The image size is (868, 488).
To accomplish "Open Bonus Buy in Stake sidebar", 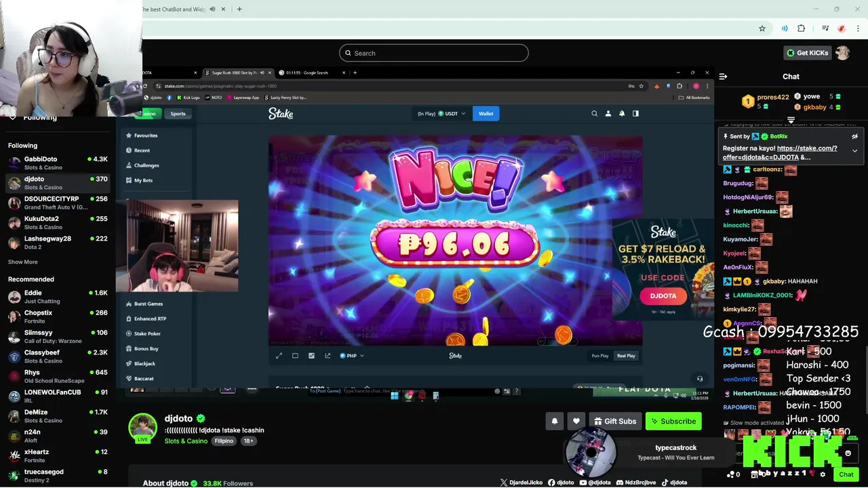I will coord(146,348).
